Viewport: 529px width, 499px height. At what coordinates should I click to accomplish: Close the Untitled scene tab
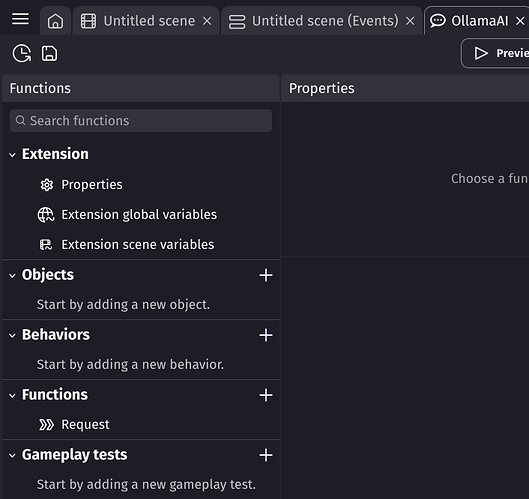[207, 21]
